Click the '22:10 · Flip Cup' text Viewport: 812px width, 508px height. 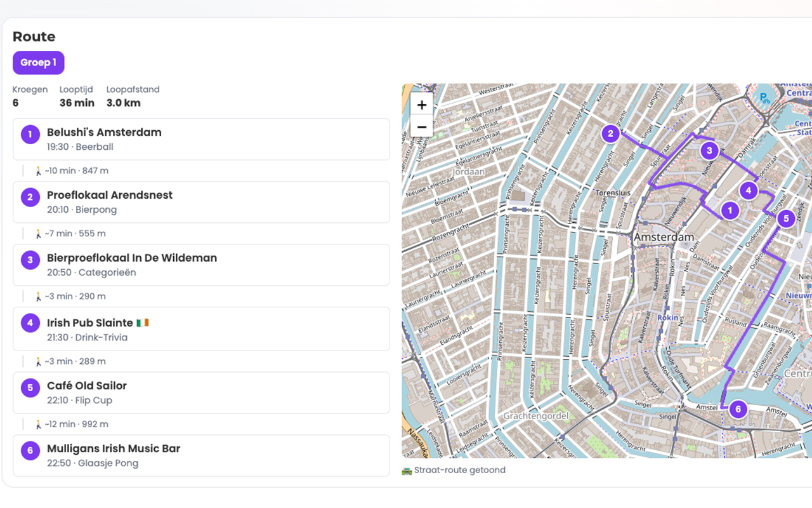(80, 401)
